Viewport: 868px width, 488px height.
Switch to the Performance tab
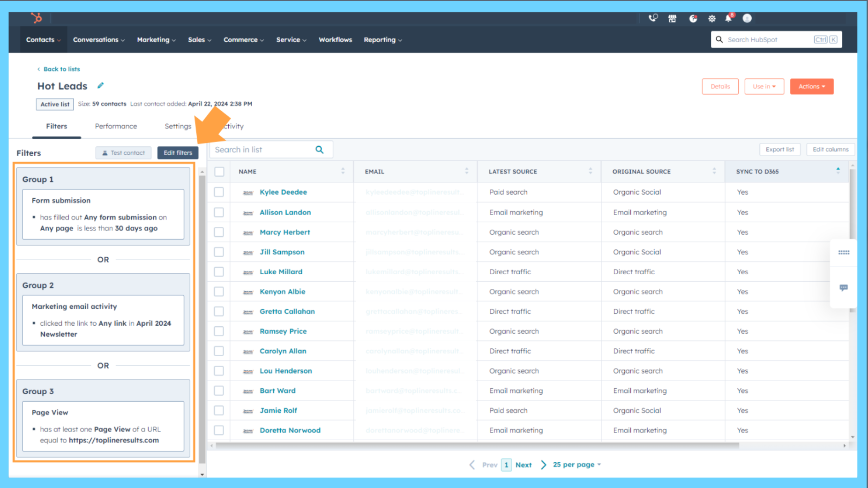(x=116, y=126)
